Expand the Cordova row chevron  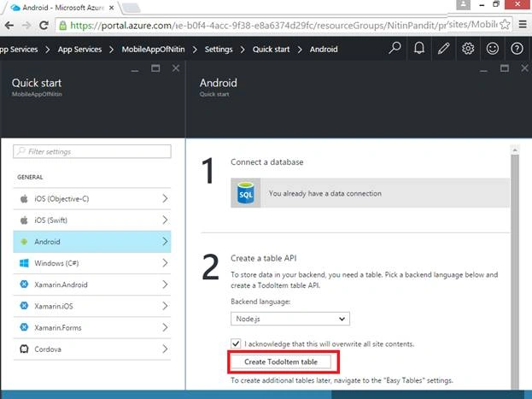[x=165, y=349]
